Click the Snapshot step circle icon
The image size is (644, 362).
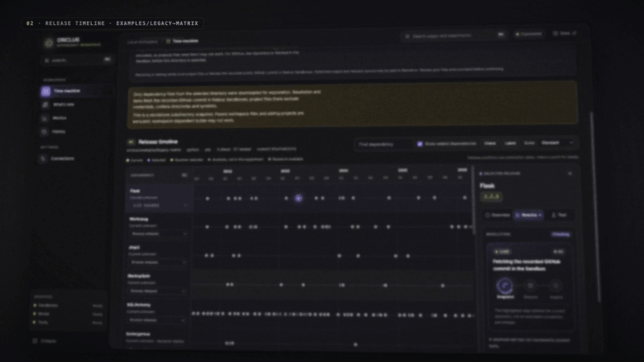point(505,286)
